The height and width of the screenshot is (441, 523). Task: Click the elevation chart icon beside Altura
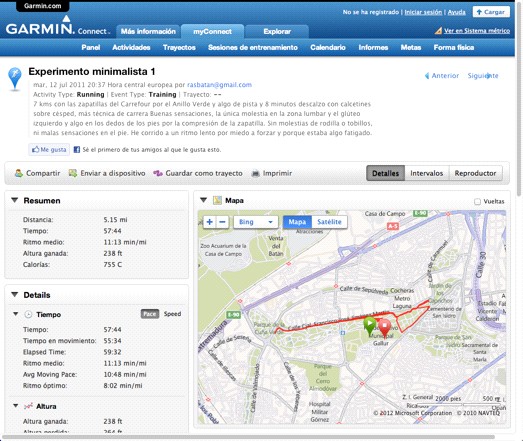[28, 406]
